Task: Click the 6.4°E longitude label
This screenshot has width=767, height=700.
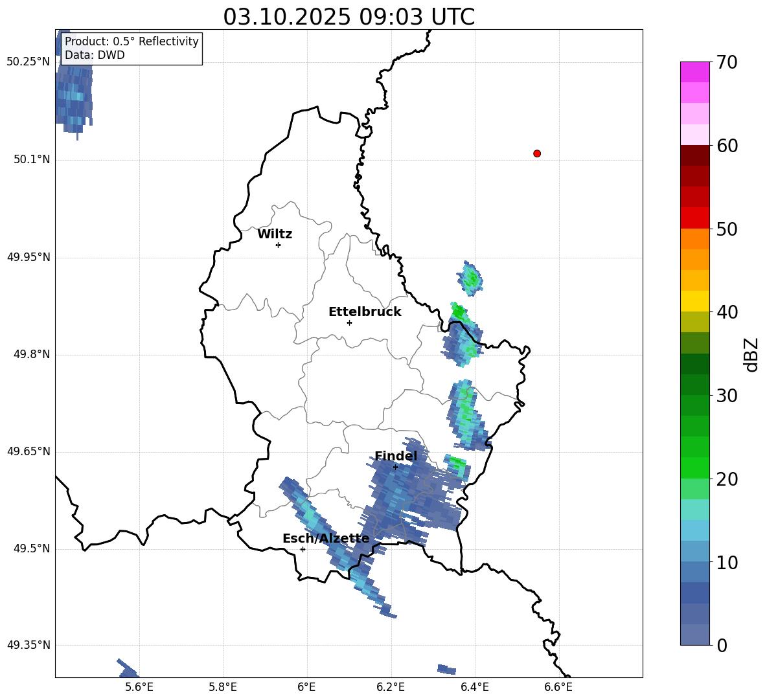Action: point(474,687)
